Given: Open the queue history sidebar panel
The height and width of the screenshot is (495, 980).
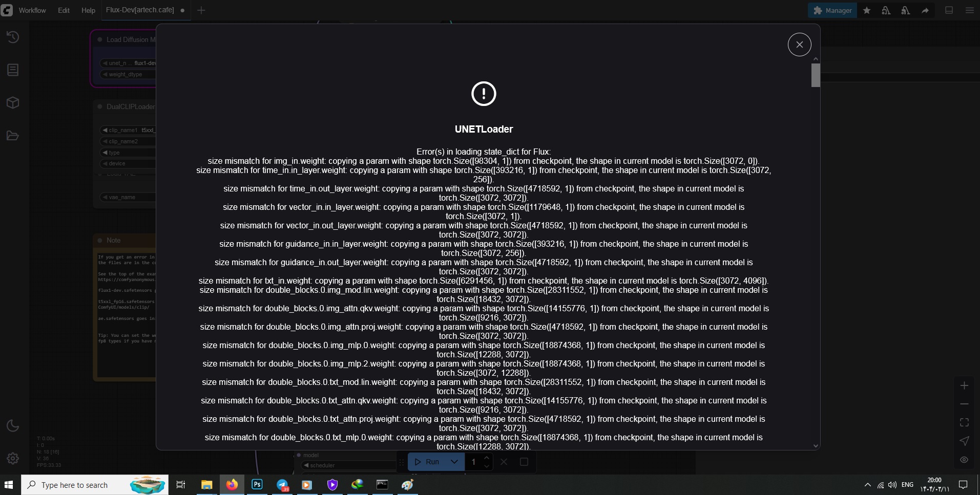Looking at the screenshot, I should tap(13, 37).
